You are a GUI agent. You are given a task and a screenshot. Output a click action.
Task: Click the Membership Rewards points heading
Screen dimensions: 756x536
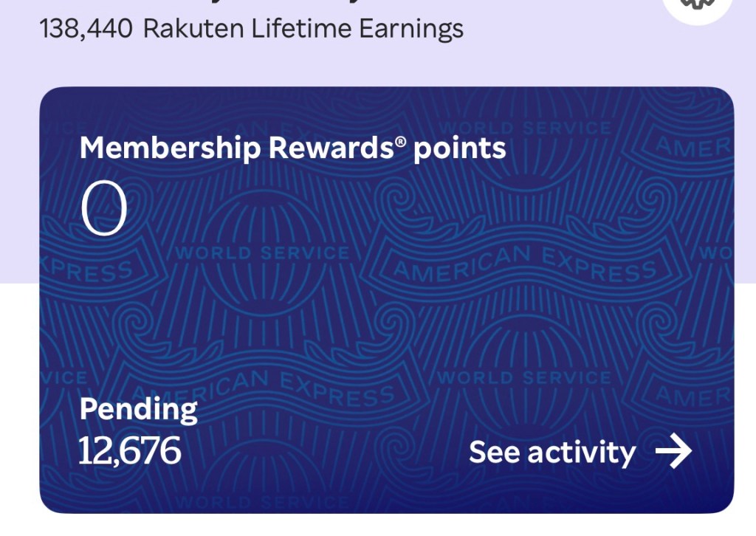pos(292,148)
